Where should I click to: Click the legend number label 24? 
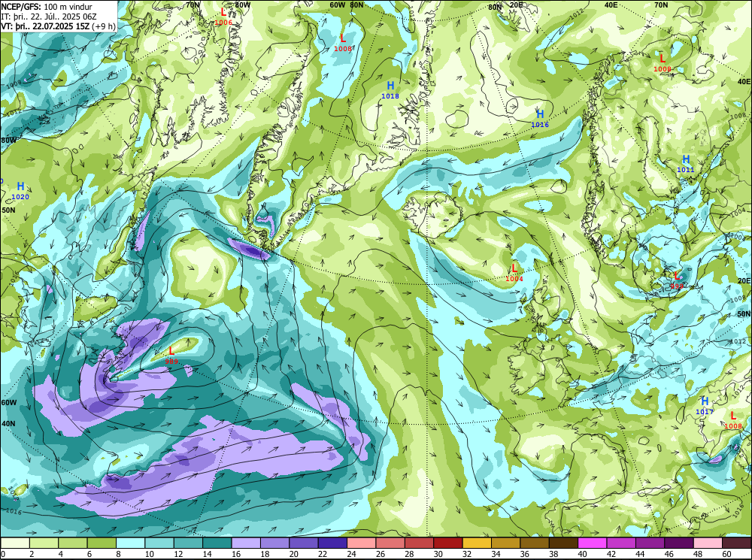(351, 554)
